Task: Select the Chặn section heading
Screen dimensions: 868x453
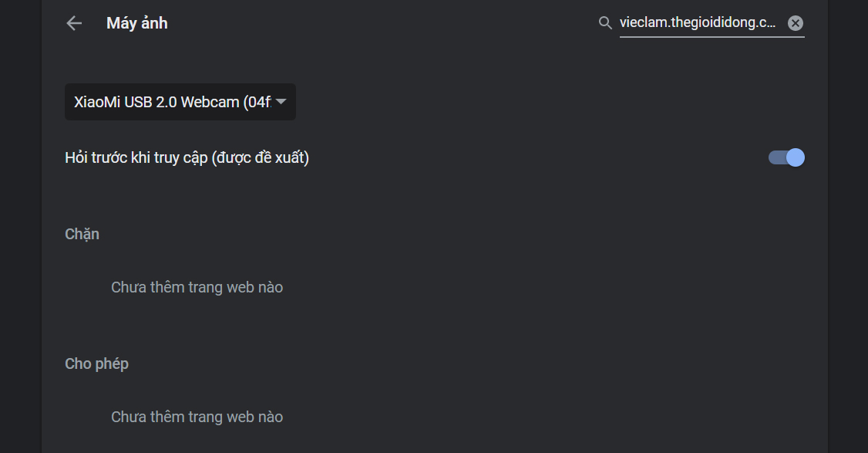Action: tap(82, 234)
